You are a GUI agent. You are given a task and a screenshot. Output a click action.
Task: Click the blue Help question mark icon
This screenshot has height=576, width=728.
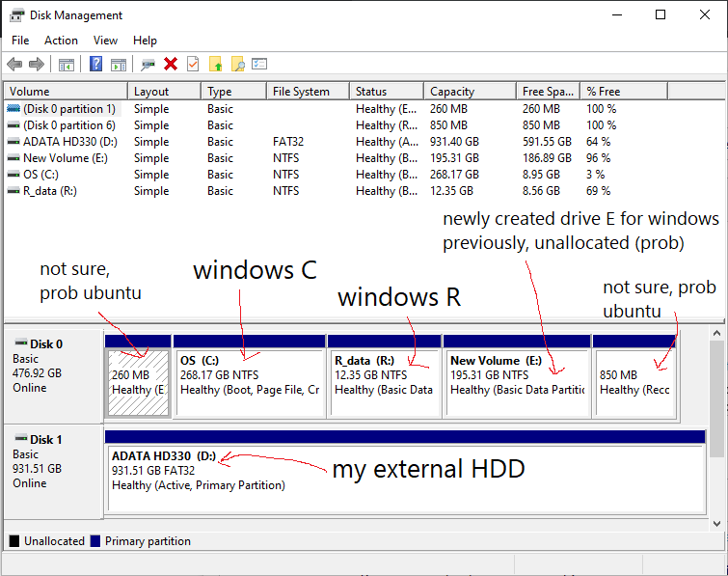[95, 64]
